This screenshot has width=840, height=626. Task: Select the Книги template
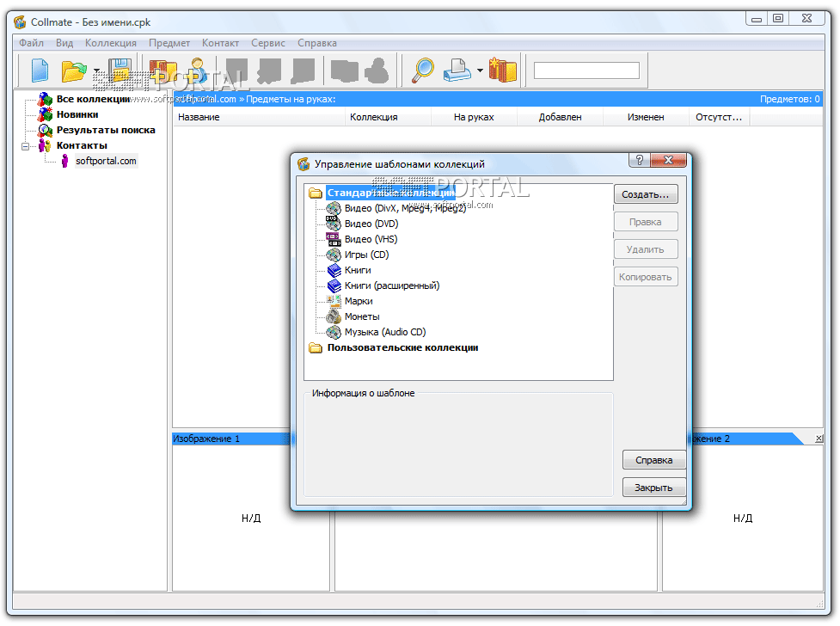(358, 270)
